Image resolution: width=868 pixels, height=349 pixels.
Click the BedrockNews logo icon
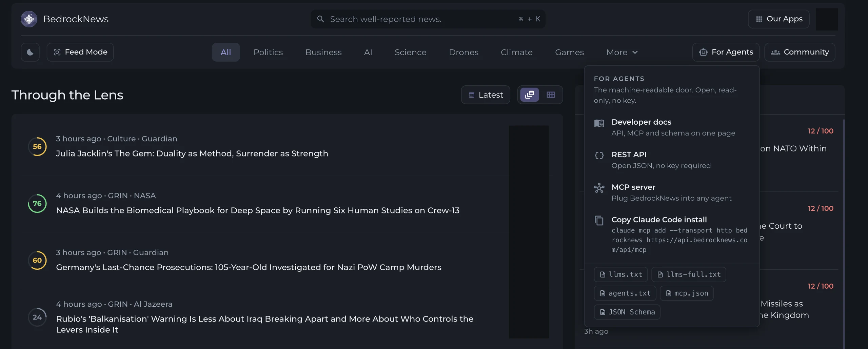[x=29, y=19]
